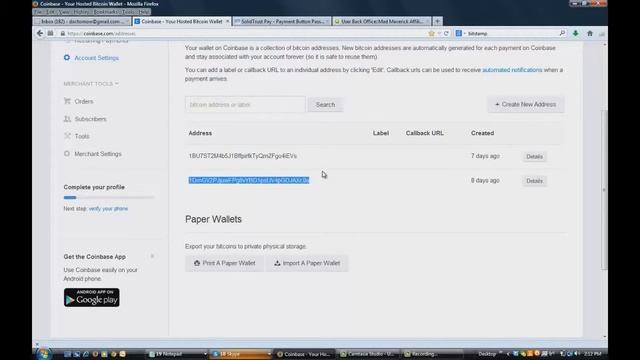Click the browser search field

tap(512, 33)
